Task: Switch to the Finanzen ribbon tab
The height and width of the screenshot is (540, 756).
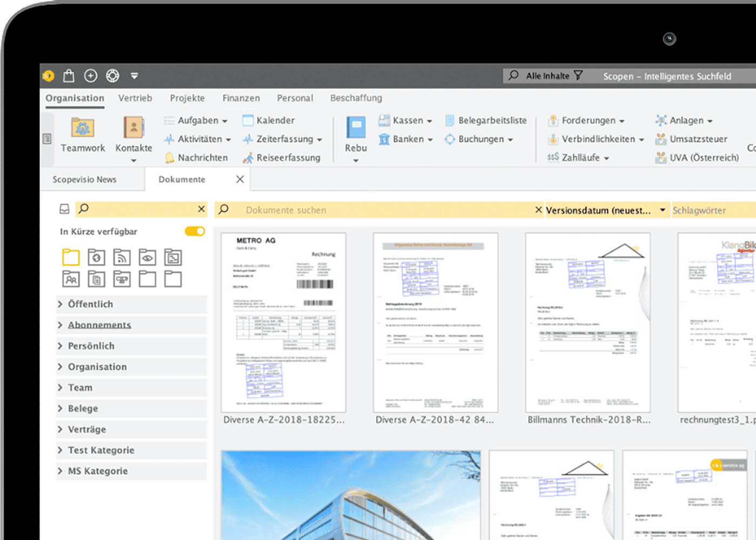Action: click(241, 98)
